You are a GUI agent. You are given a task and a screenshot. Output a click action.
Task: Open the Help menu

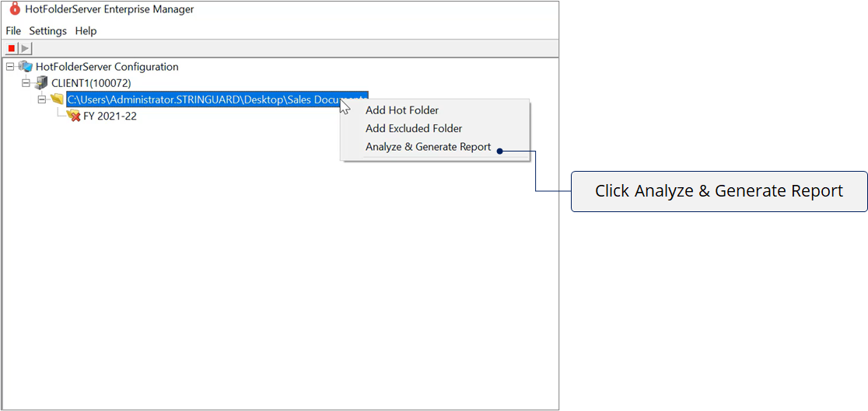(x=86, y=31)
